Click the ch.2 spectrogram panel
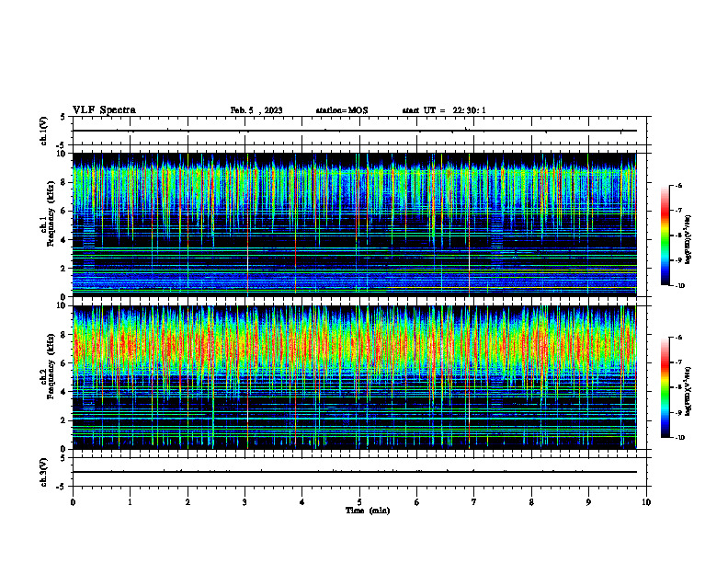Viewport: 728px width, 563px height. coord(354,377)
